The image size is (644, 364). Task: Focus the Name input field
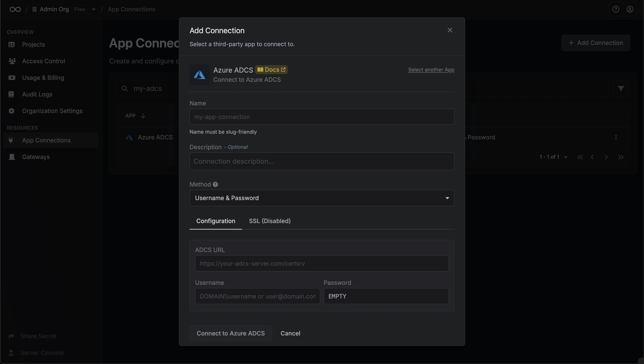(x=322, y=117)
